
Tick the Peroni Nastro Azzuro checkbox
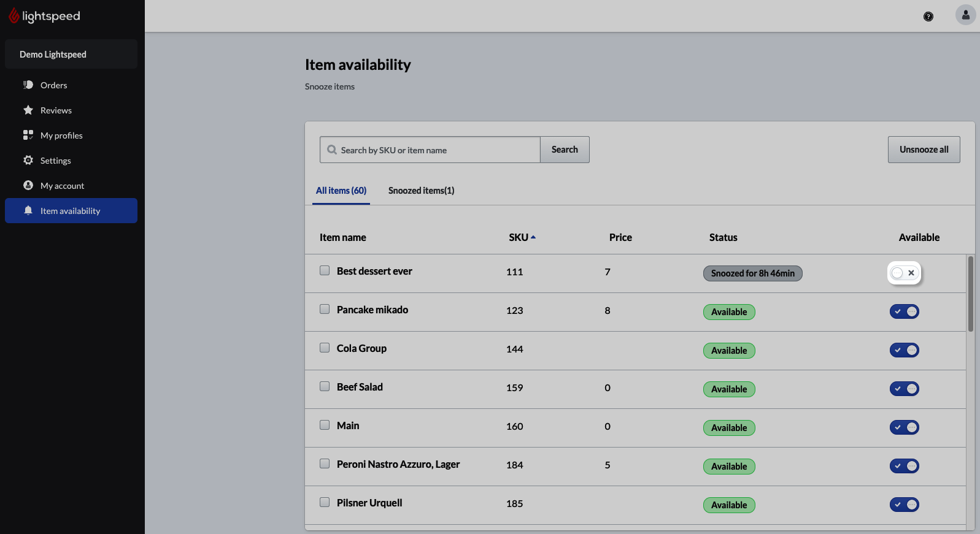coord(325,463)
